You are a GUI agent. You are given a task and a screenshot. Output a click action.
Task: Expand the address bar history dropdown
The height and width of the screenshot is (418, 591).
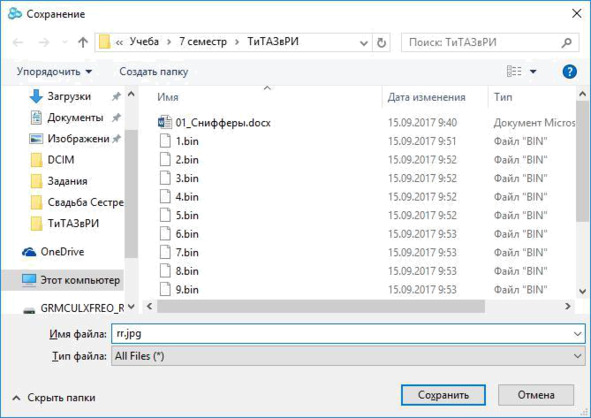coord(363,43)
